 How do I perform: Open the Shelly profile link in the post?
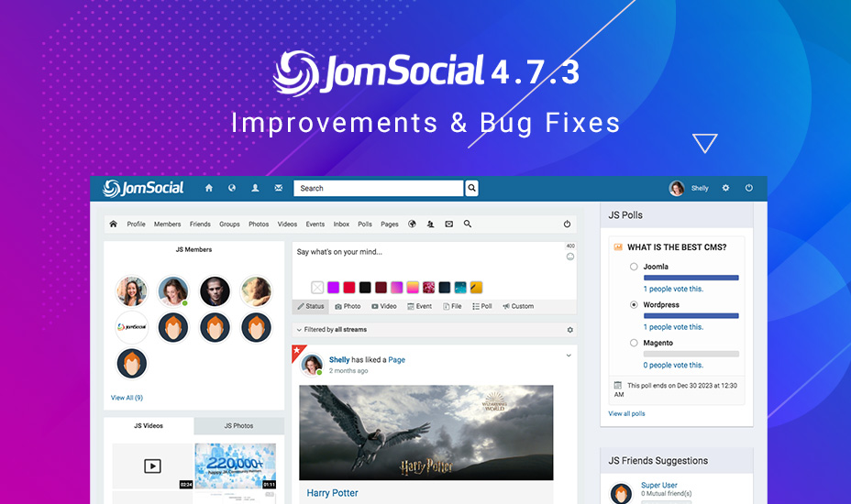339,360
